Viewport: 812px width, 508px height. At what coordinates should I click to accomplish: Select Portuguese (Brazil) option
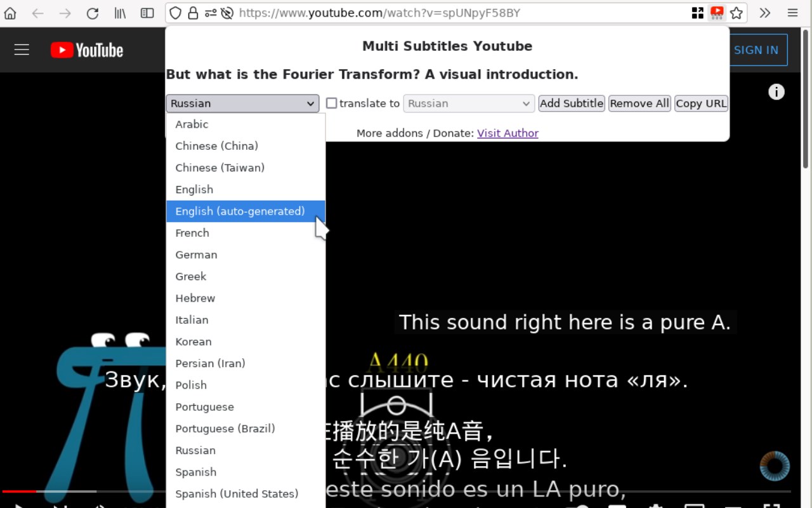[246, 429]
